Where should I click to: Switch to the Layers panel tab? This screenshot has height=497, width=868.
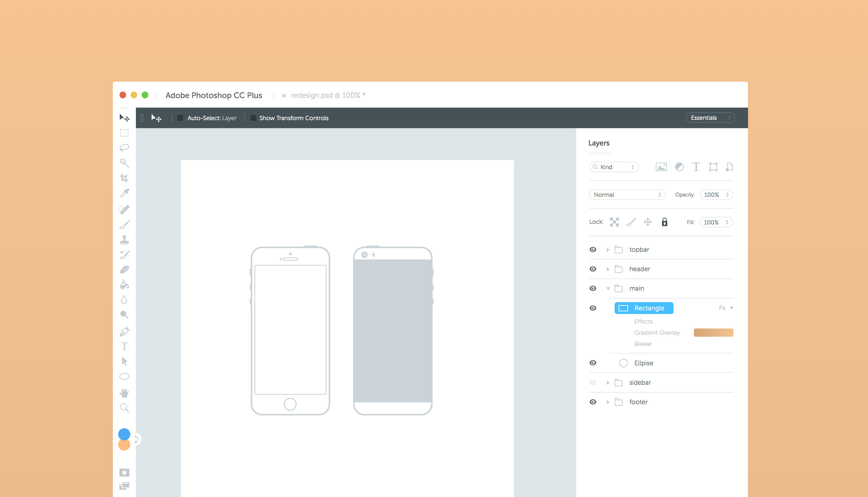(x=599, y=144)
